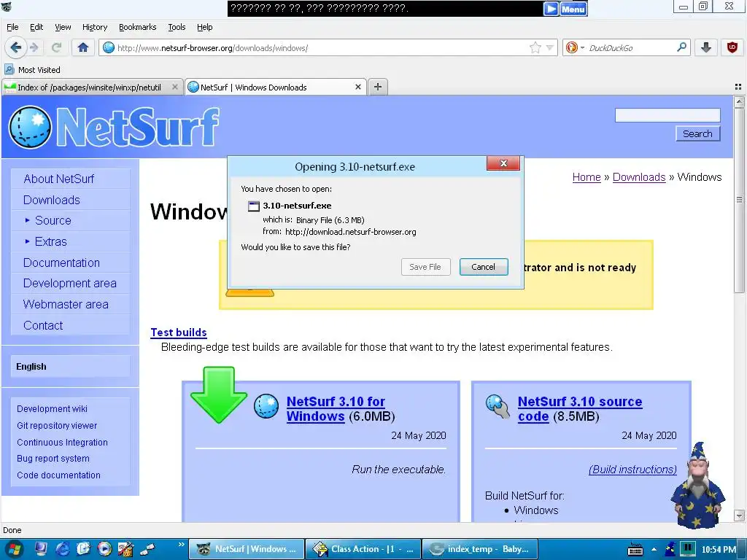Open Extras sidebar sub-link

click(x=50, y=241)
